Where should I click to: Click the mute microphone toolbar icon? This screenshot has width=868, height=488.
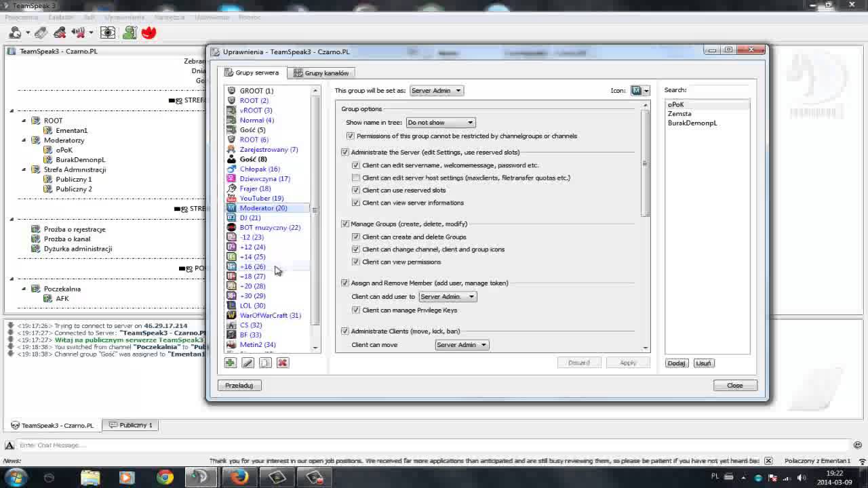click(60, 33)
